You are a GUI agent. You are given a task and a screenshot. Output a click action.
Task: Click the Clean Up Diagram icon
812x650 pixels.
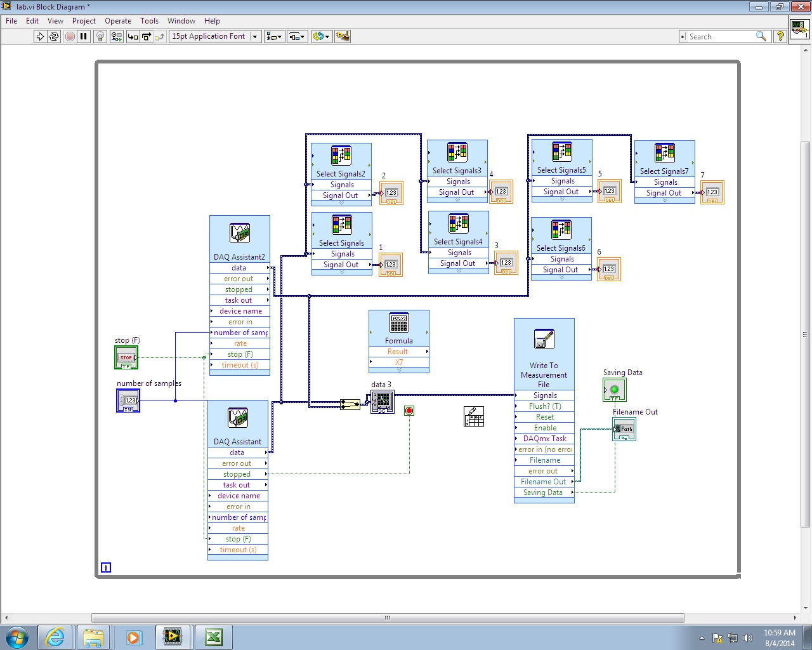click(x=343, y=37)
